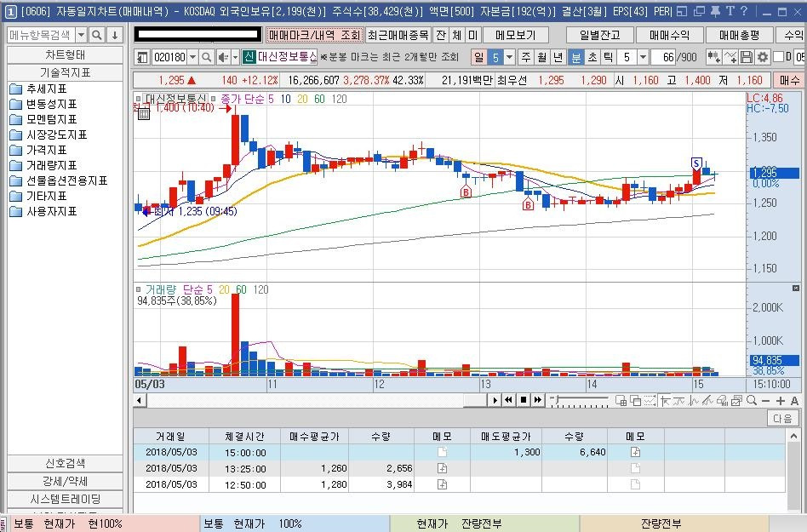Click the S sell marker on chart
The image size is (807, 532).
pyautogui.click(x=696, y=163)
